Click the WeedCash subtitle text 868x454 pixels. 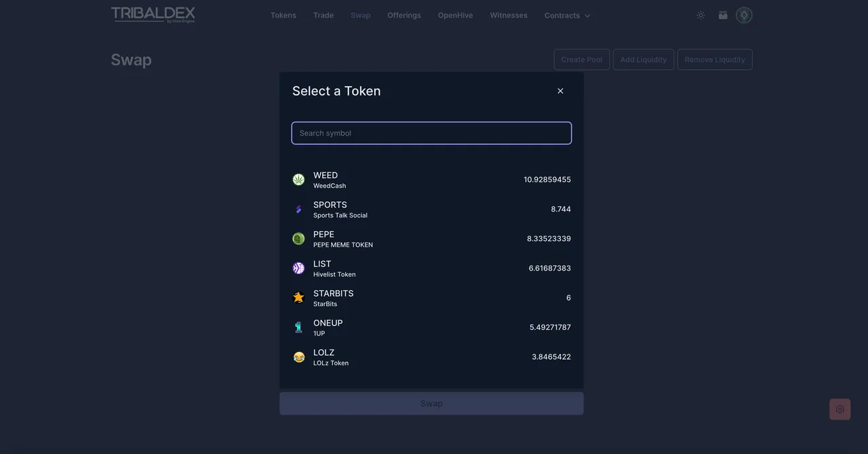(x=330, y=186)
